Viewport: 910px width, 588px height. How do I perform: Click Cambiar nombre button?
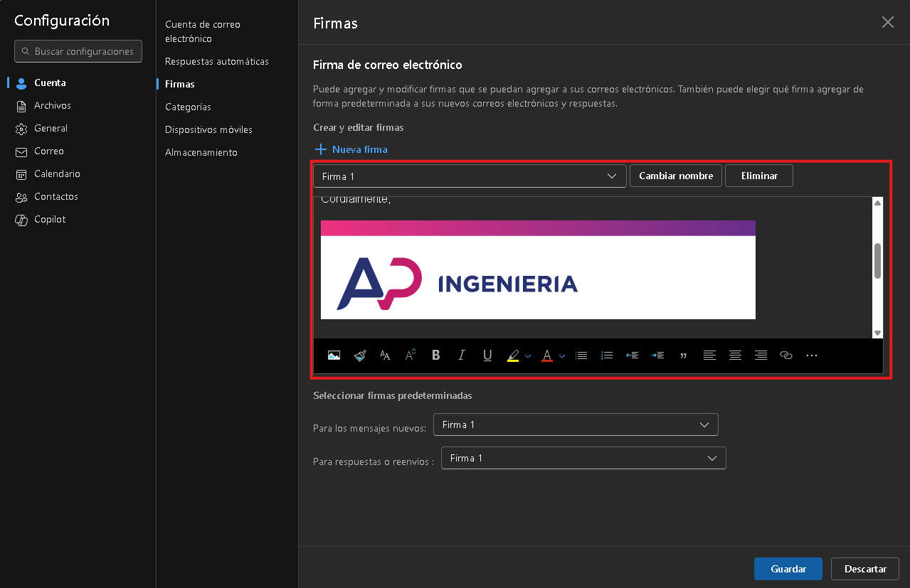click(676, 176)
